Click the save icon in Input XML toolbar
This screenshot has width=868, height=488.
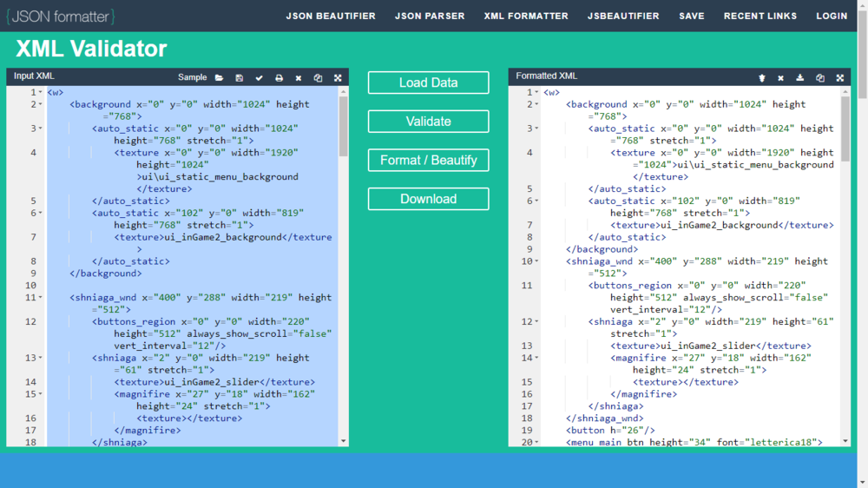pos(240,78)
